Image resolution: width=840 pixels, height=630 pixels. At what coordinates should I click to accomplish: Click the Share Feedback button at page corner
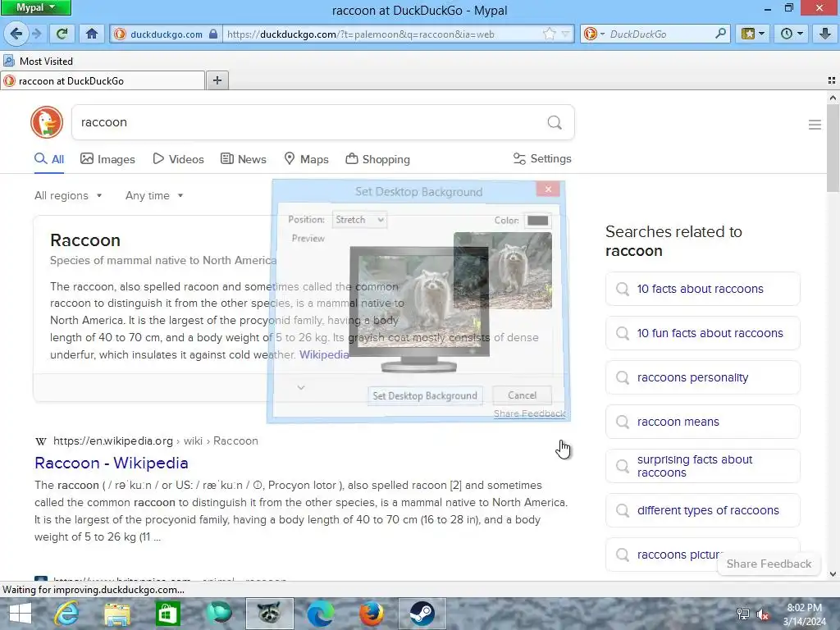[x=769, y=564]
